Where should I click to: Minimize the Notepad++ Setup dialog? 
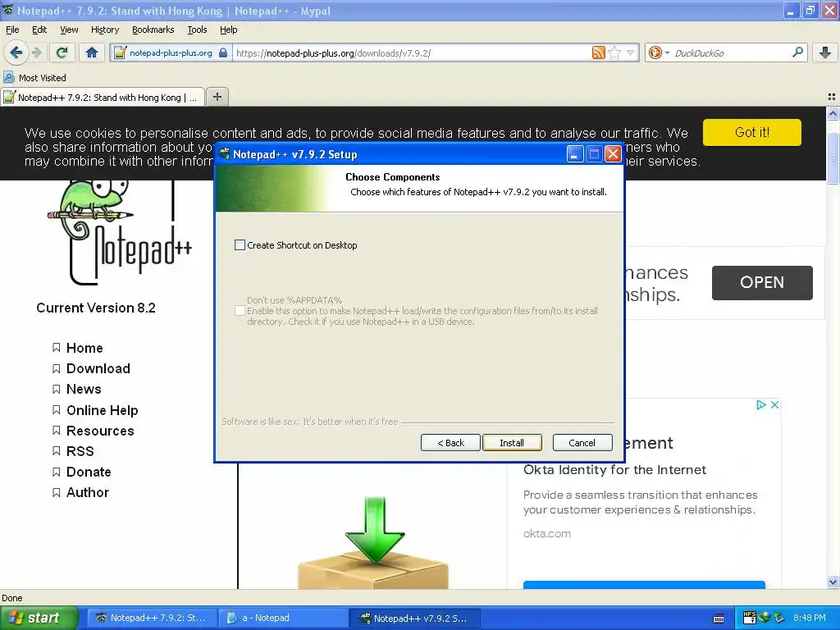(574, 154)
